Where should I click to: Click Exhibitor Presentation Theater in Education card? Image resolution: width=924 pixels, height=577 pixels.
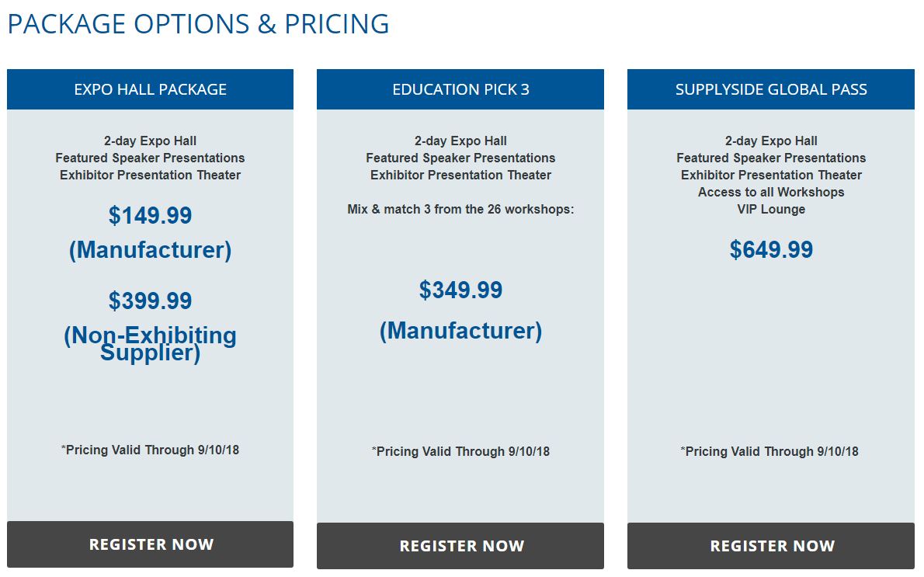[x=460, y=175]
